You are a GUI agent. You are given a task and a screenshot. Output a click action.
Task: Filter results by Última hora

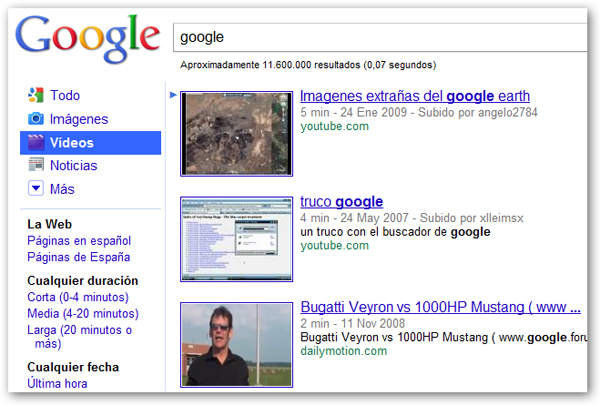click(57, 384)
